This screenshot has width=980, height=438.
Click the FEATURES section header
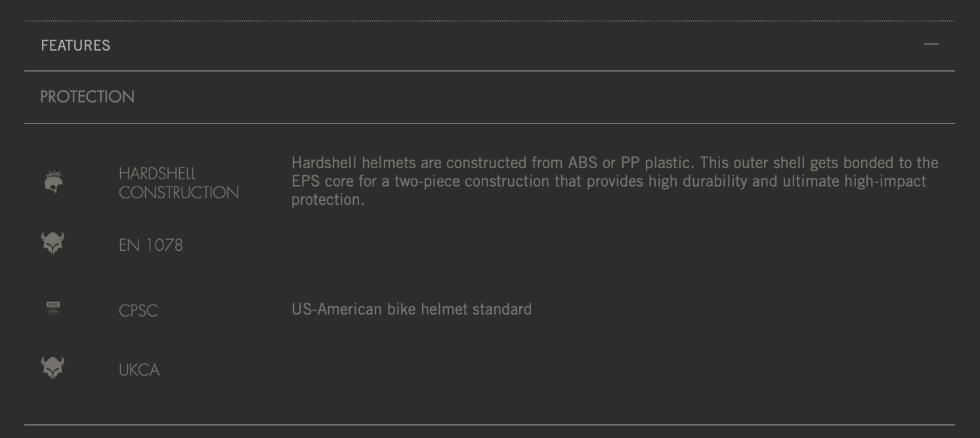490,45
